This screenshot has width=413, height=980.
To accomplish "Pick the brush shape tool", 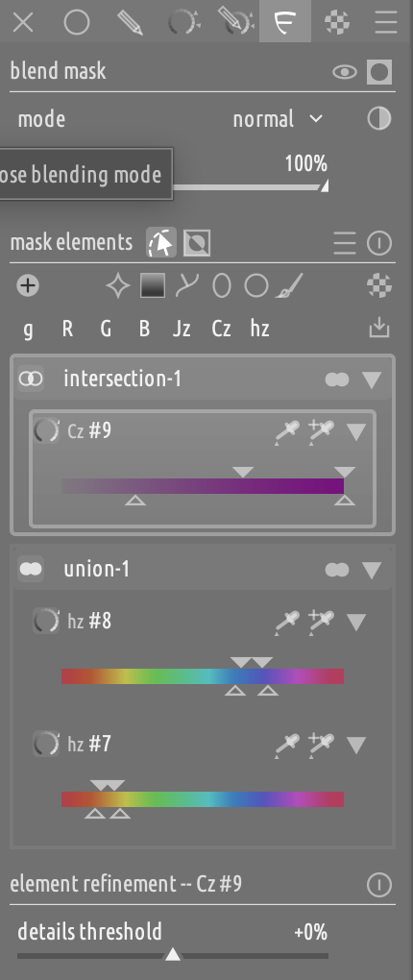I will coord(290,285).
